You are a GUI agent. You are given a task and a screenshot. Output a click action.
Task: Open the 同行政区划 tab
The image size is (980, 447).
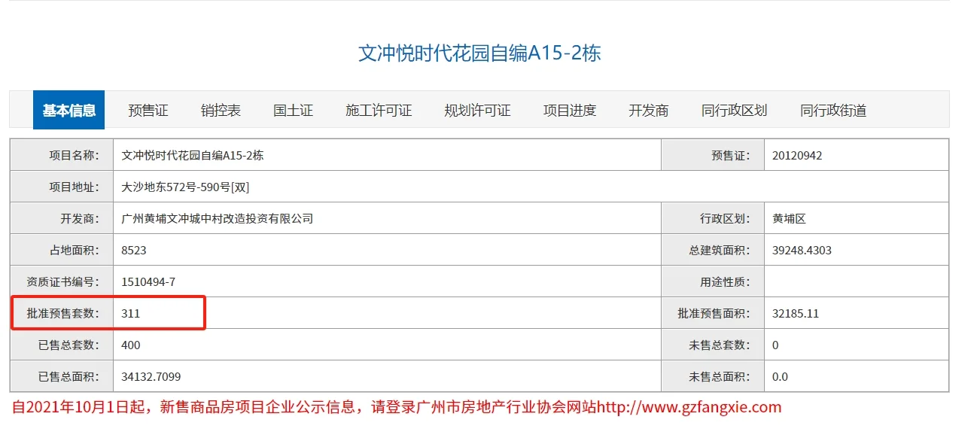(x=734, y=111)
